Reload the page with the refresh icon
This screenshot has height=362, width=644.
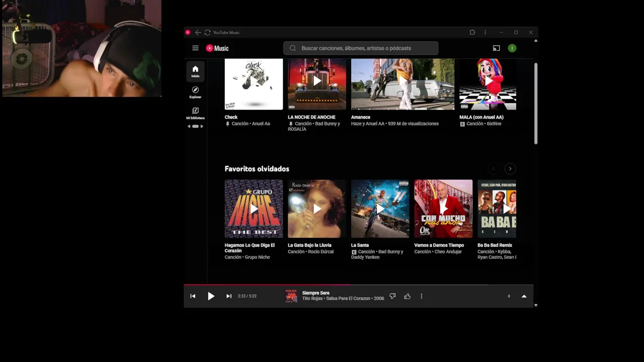point(207,32)
